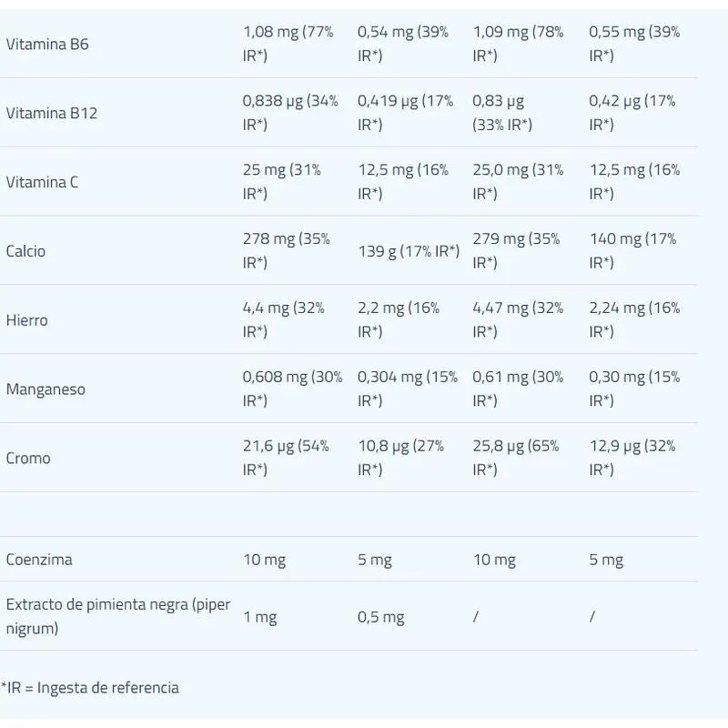Click the 25,0 mg (31% IR) Vitamina C value
728x728 pixels.
[519, 182]
